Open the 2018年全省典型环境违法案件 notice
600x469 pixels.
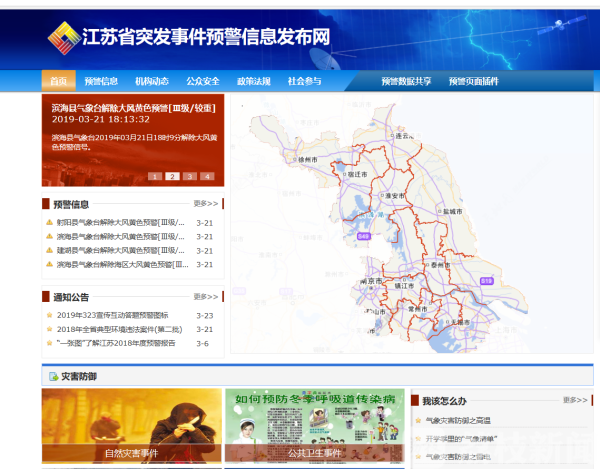coord(120,329)
